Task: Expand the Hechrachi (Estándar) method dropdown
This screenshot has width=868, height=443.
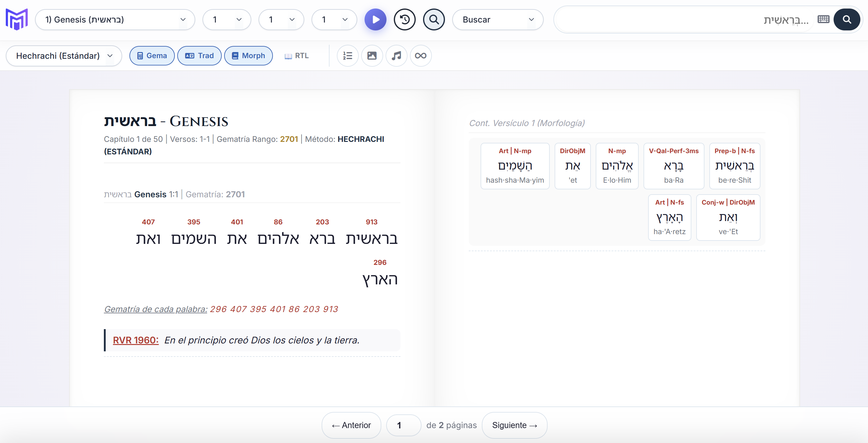Action: [64, 56]
